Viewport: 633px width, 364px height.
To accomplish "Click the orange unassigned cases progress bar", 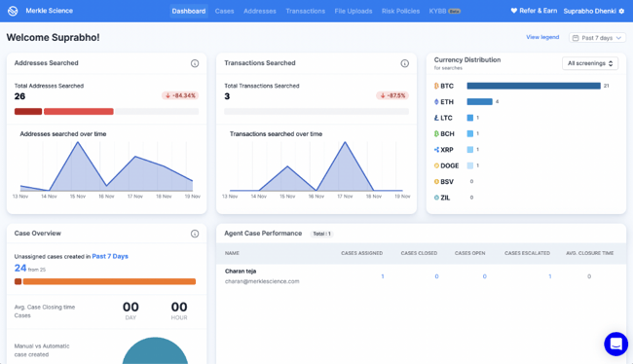I will 109,281.
